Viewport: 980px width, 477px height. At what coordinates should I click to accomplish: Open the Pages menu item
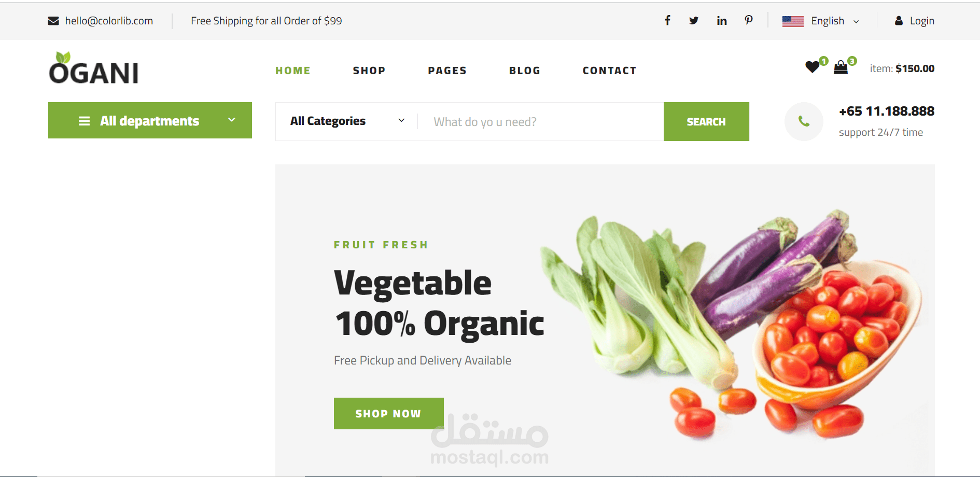pyautogui.click(x=447, y=71)
